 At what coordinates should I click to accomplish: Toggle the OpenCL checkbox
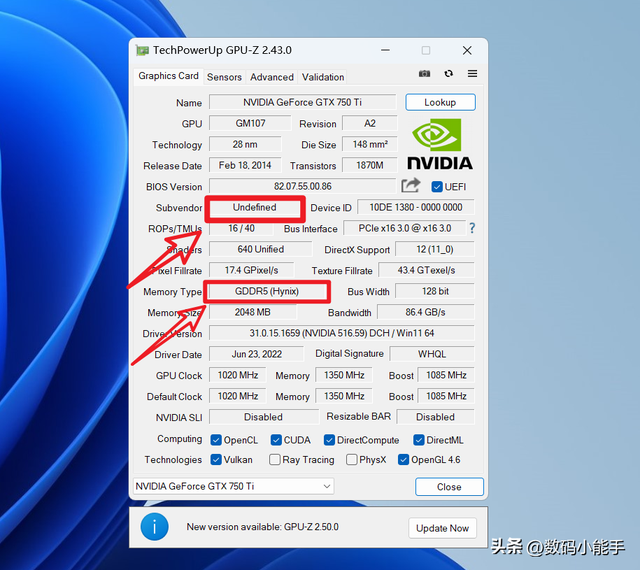[216, 440]
